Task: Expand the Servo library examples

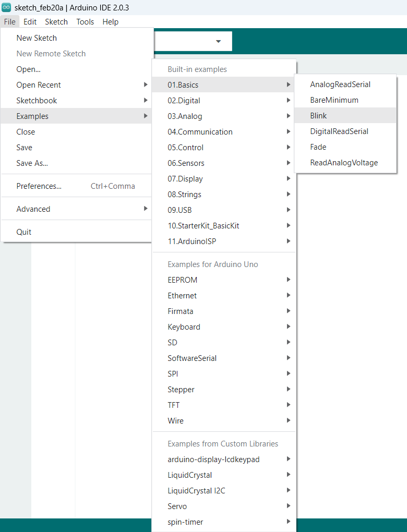Action: coord(177,506)
